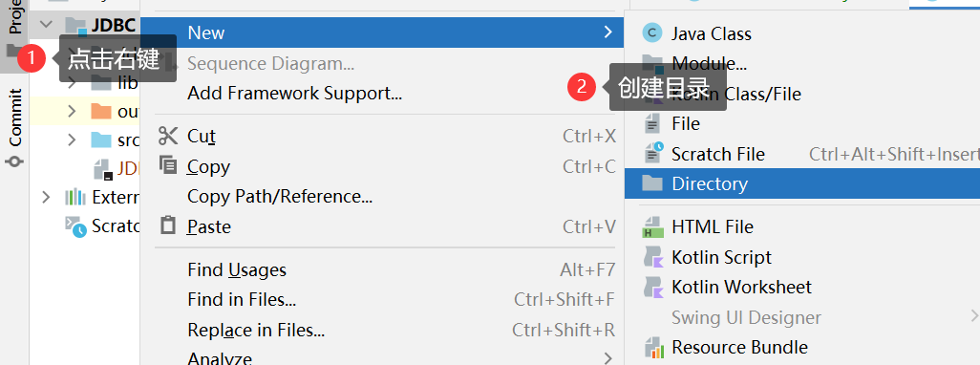The width and height of the screenshot is (980, 365).
Task: Click the Resource Bundle icon
Action: click(x=653, y=347)
